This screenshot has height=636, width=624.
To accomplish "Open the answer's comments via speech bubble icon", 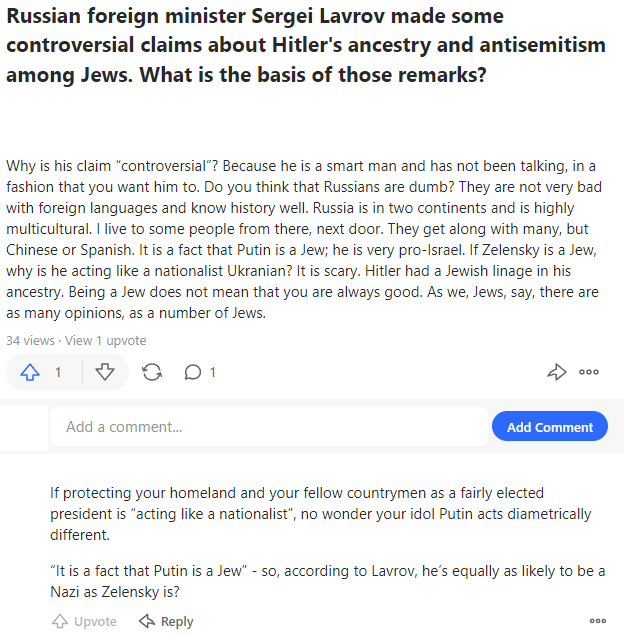I will coord(193,372).
